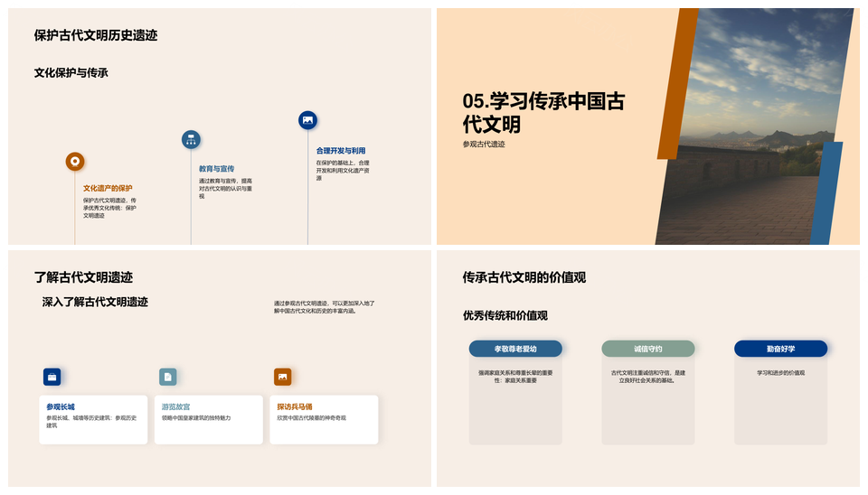Click the orange picture square icon
The image size is (868, 495).
point(282,377)
